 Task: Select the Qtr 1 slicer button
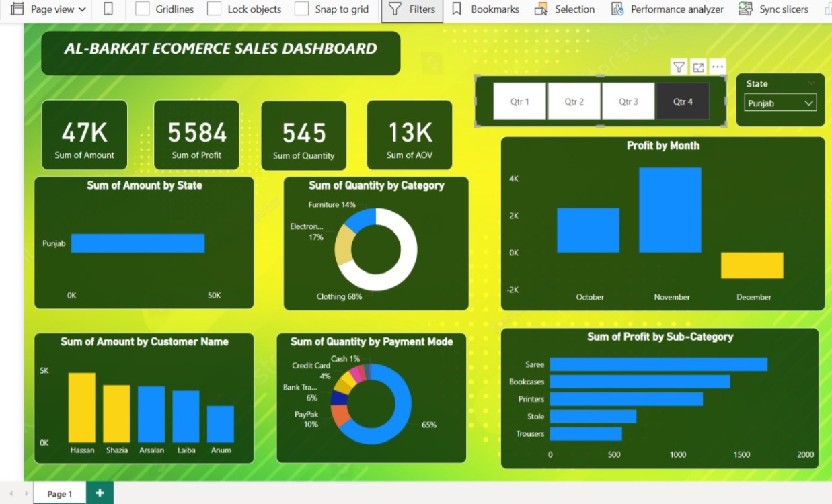[519, 101]
